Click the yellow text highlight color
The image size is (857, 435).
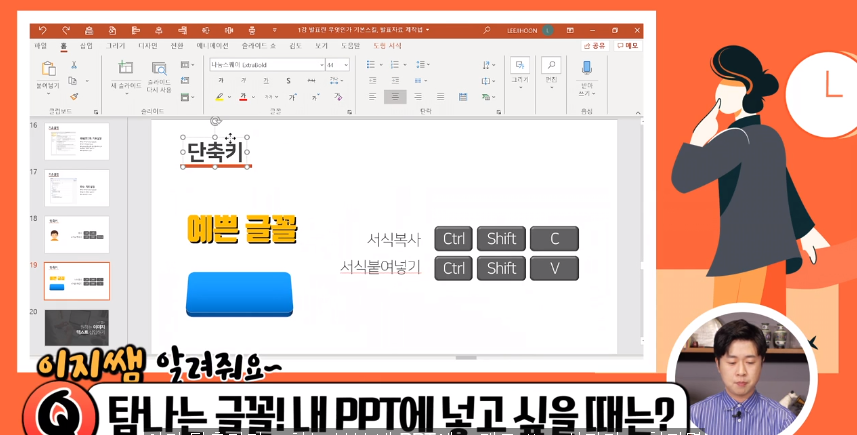pyautogui.click(x=220, y=97)
